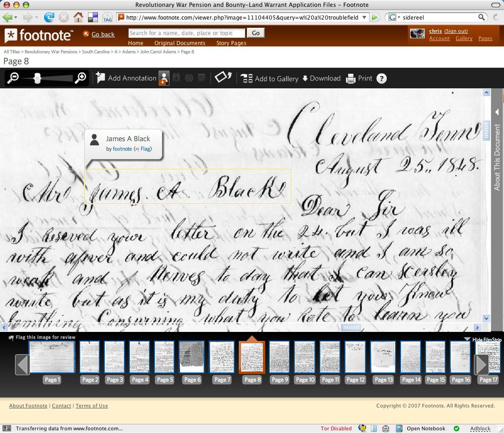The image size is (504, 433).
Task: Hide the filmstrip panel
Action: [x=483, y=340]
